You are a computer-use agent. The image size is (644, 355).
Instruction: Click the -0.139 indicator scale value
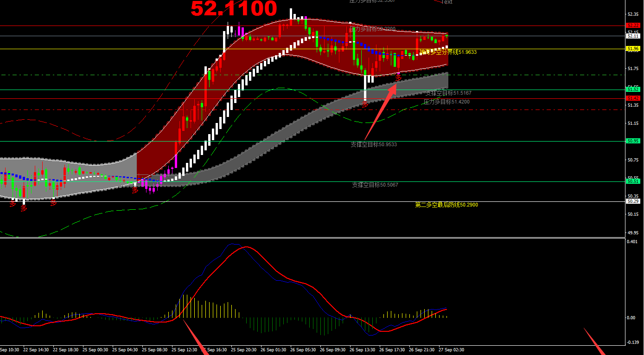coord(632,342)
